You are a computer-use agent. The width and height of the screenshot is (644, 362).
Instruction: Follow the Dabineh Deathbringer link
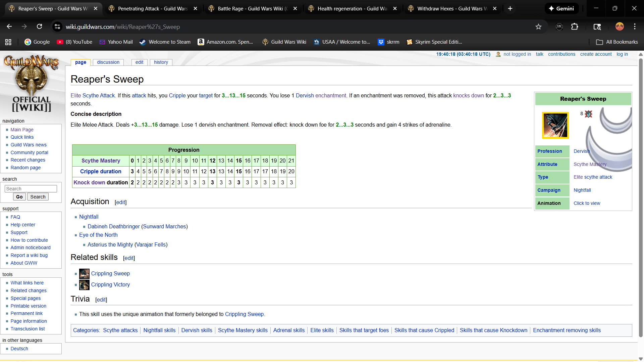[114, 227]
